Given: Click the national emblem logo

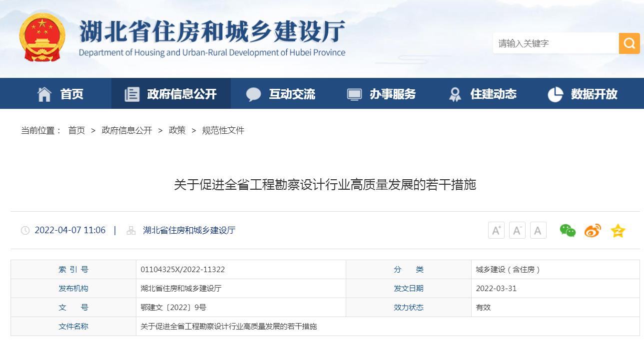Looking at the screenshot, I should coord(43,37).
